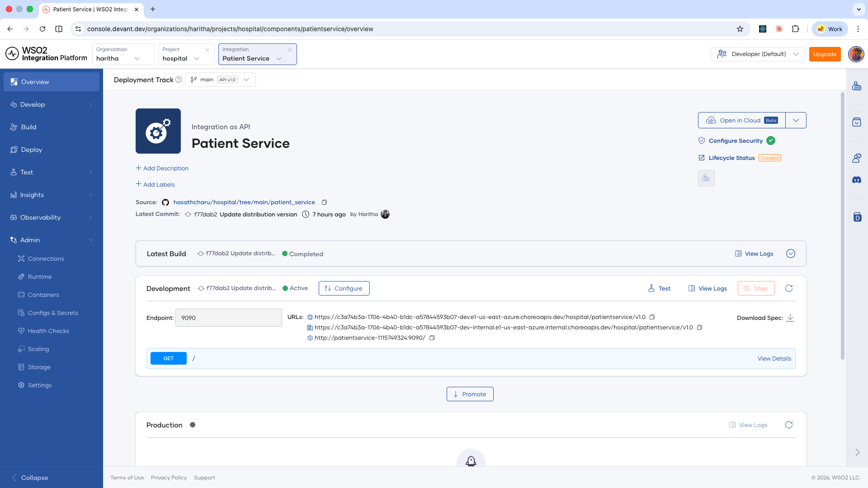Image resolution: width=868 pixels, height=488 pixels.
Task: Open the browser extensions puzzle icon
Action: pyautogui.click(x=796, y=29)
